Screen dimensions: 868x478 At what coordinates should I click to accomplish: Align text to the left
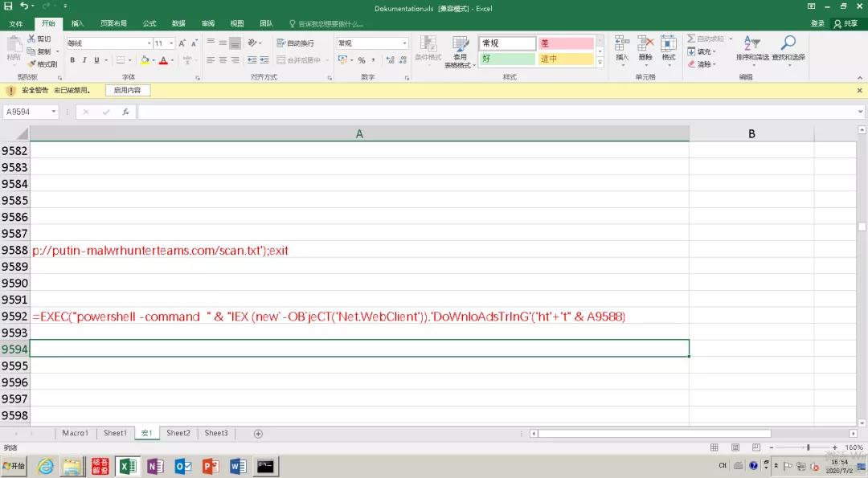click(x=211, y=59)
